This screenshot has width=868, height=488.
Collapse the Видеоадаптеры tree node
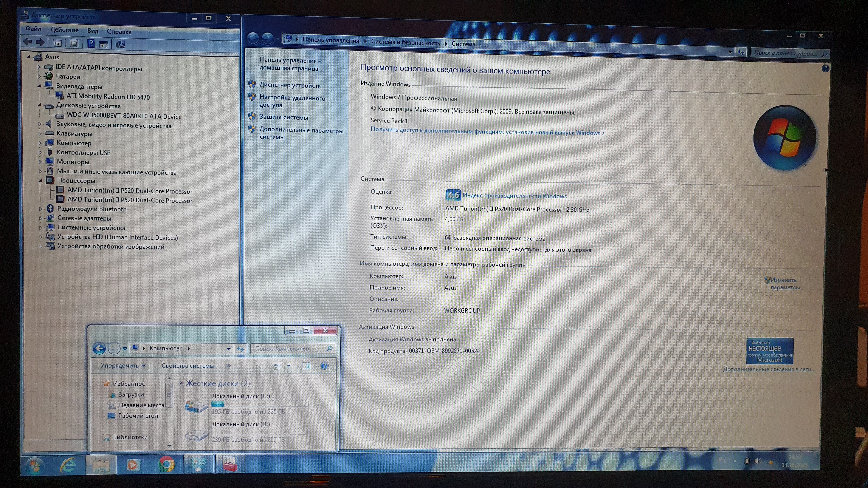point(39,86)
